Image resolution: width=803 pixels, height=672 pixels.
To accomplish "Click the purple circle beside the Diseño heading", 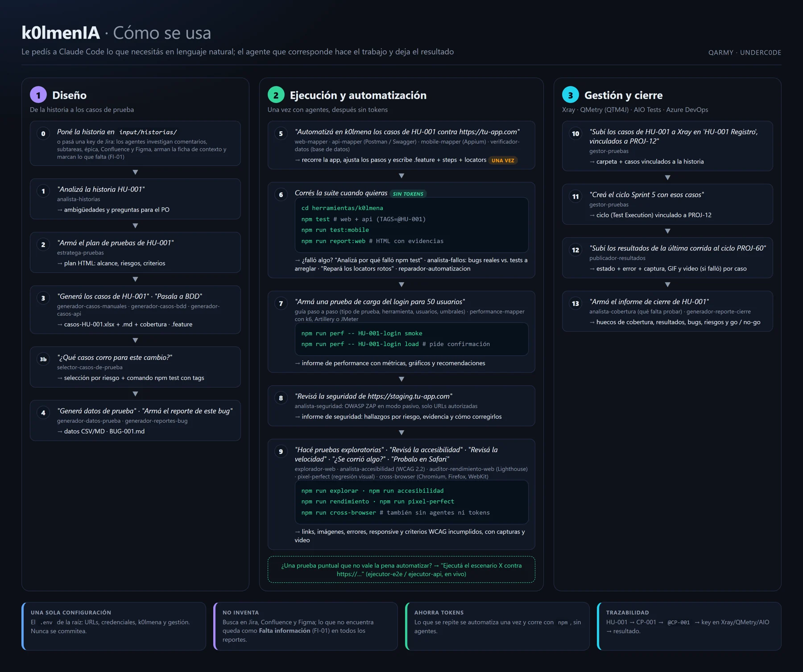I will pyautogui.click(x=38, y=95).
